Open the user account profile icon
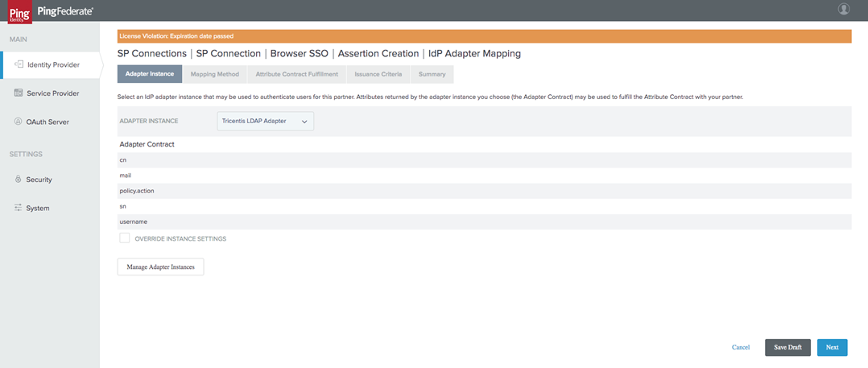 (x=844, y=10)
